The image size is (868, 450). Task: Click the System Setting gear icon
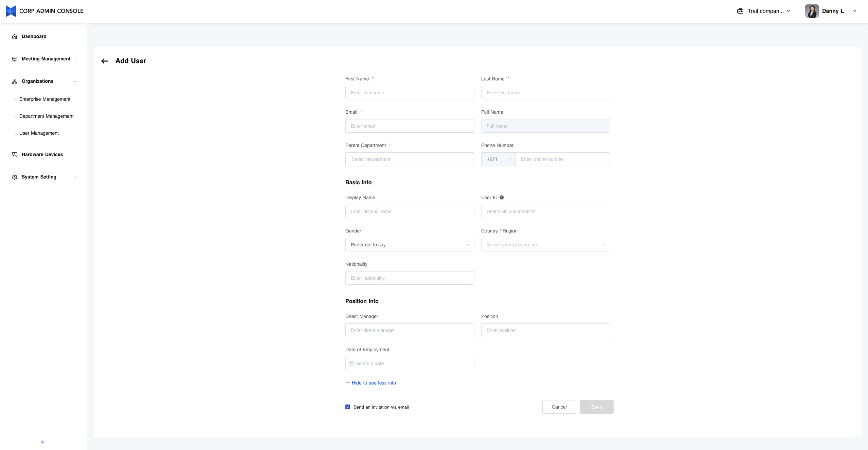(x=15, y=177)
